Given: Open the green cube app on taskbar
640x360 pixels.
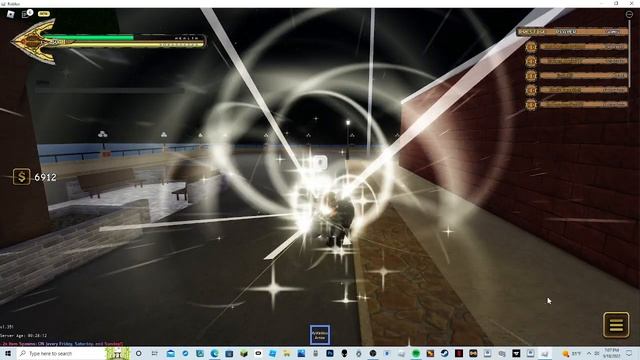Looking at the screenshot, I should tap(244, 353).
